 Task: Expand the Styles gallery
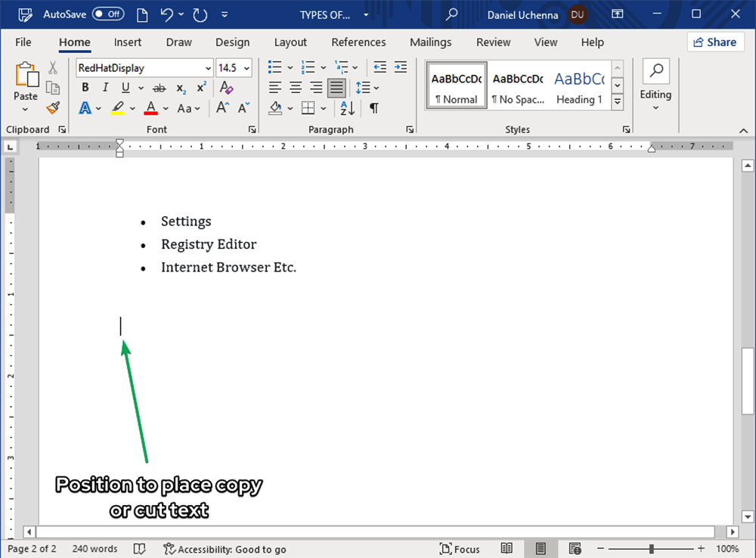click(x=618, y=102)
